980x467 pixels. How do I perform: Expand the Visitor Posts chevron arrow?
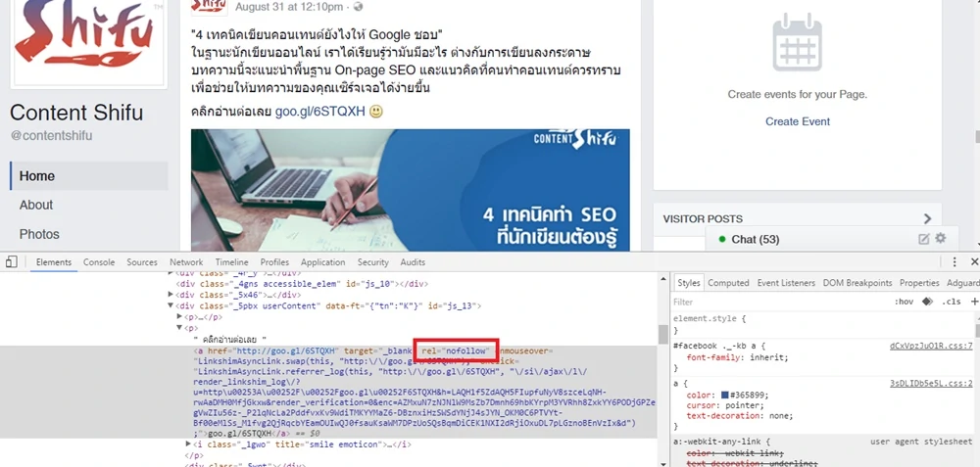927,218
